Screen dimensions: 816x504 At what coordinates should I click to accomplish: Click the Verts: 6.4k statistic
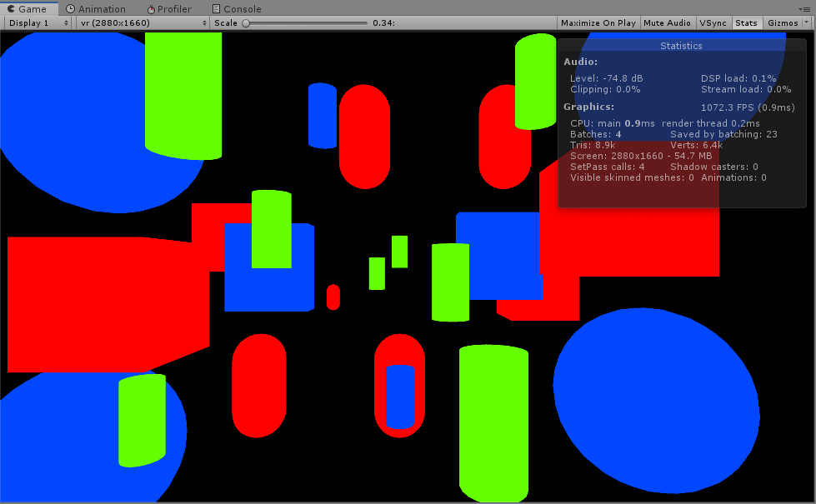[x=696, y=145]
